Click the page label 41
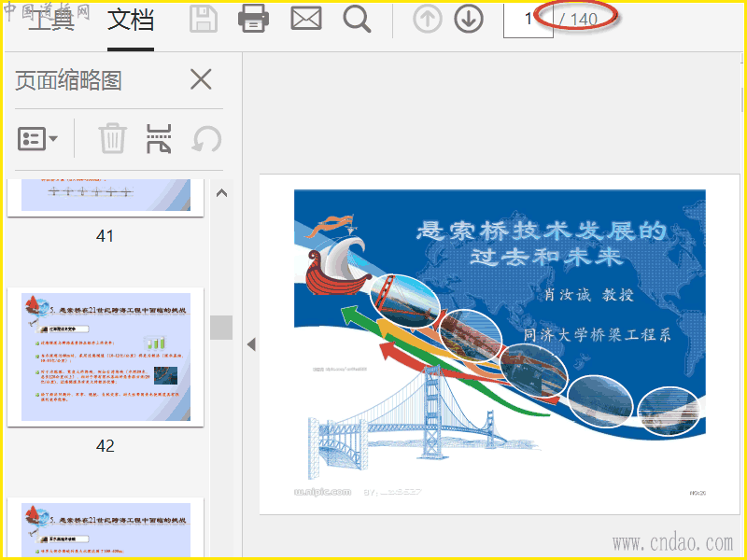The image size is (747, 560). (x=105, y=236)
